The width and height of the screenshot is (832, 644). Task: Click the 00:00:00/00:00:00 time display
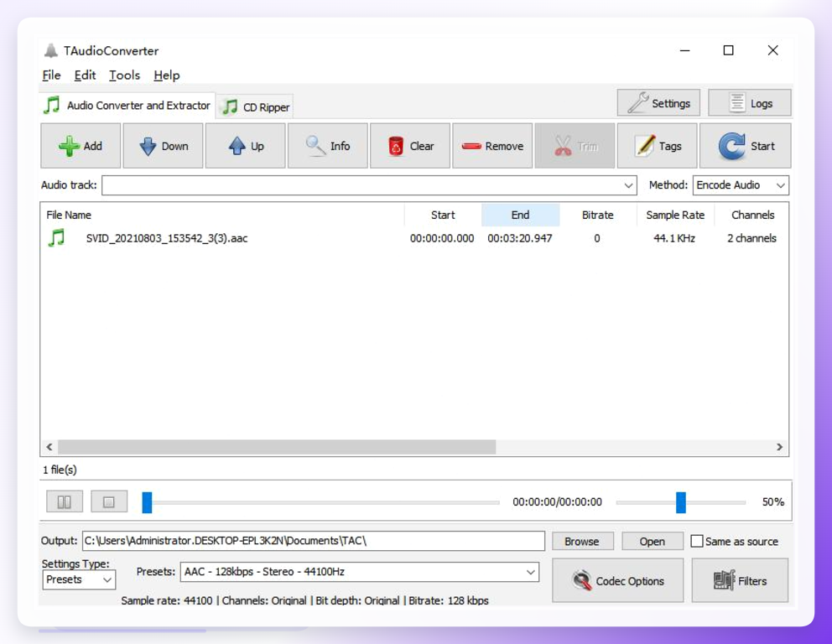point(557,501)
